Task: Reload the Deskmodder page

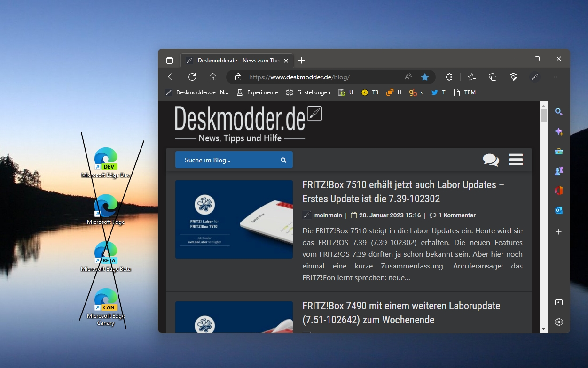Action: pos(192,77)
